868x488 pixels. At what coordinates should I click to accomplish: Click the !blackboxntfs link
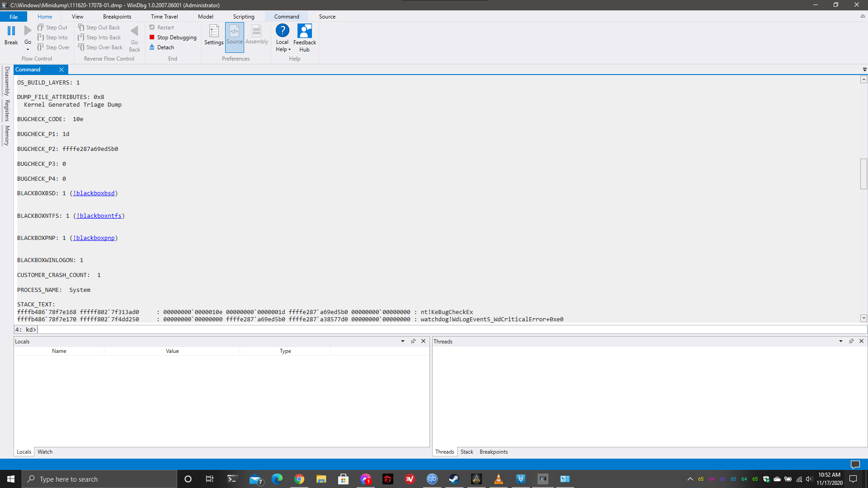[x=99, y=216]
